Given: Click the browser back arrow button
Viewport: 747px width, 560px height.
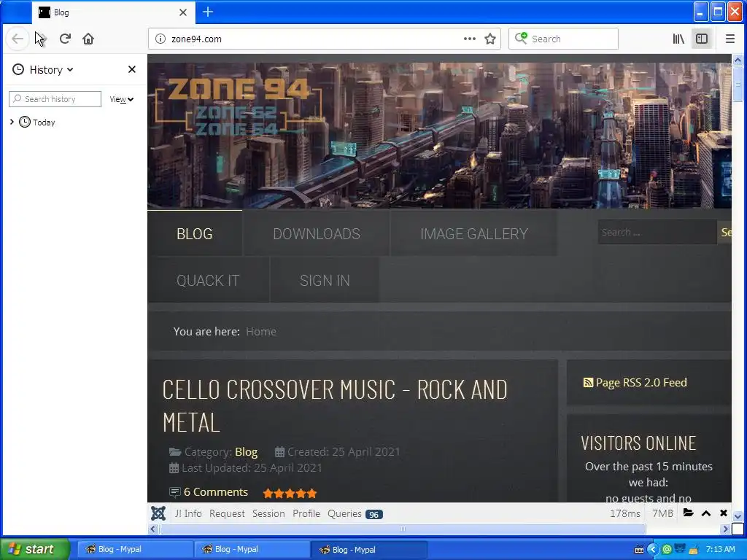Looking at the screenshot, I should pyautogui.click(x=18, y=39).
